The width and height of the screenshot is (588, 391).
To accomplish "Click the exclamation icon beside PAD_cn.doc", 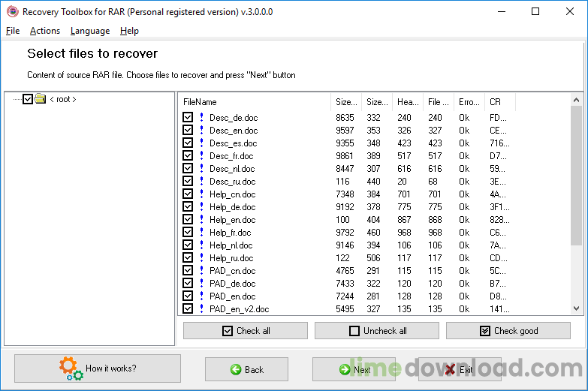I will click(201, 270).
